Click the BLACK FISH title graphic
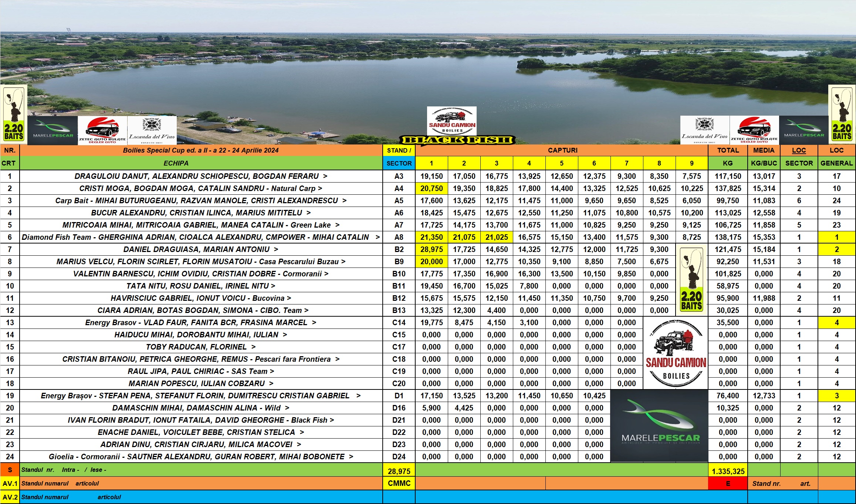856x504 pixels. pyautogui.click(x=457, y=140)
